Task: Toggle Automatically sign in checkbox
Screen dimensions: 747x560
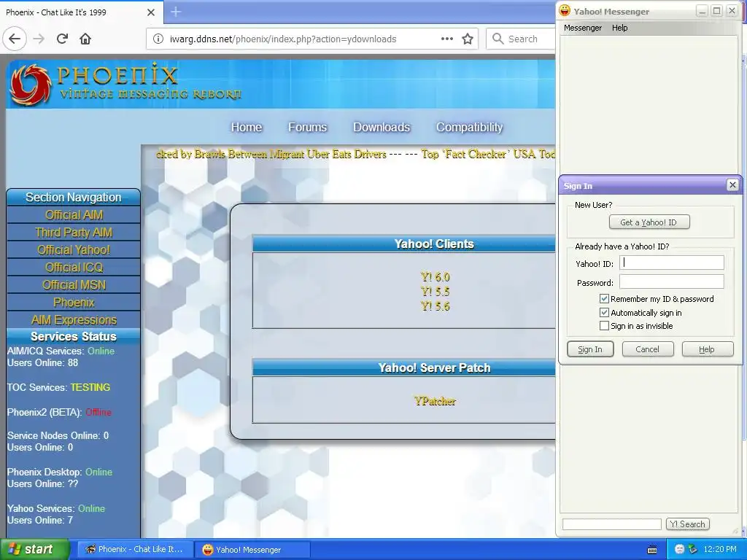Action: 604,312
